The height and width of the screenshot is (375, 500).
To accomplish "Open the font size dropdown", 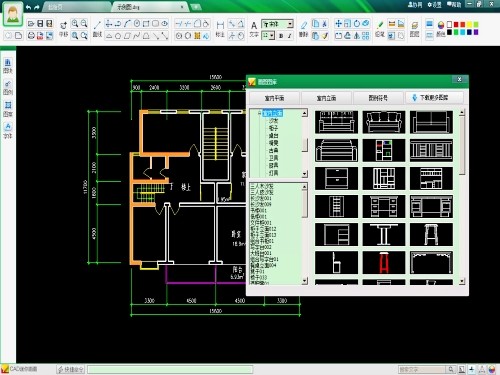I will tap(272, 36).
